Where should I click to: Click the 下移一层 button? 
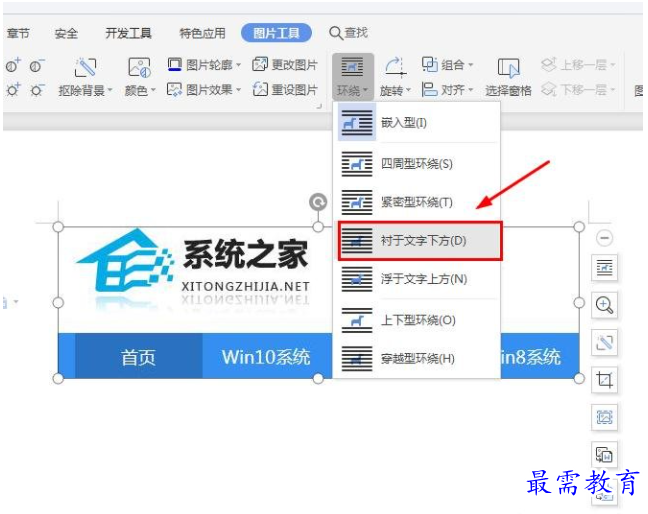pos(578,89)
